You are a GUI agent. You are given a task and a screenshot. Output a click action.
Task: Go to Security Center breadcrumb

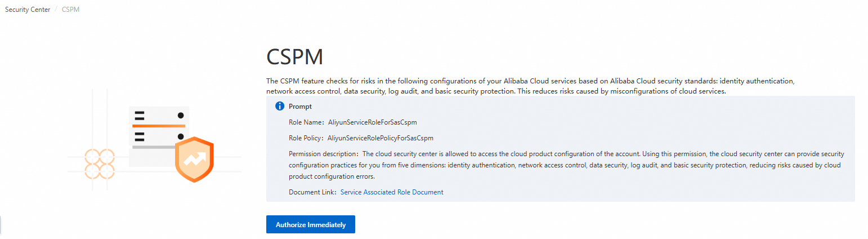(x=28, y=10)
